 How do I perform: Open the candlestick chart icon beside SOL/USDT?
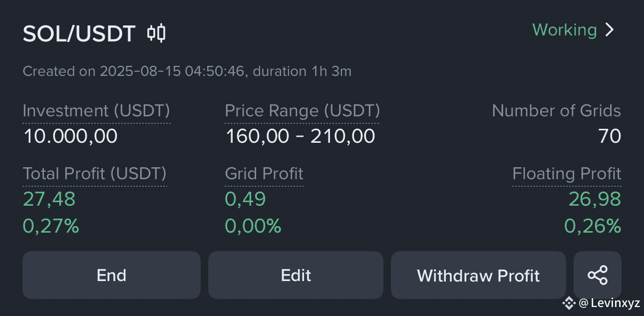point(156,33)
